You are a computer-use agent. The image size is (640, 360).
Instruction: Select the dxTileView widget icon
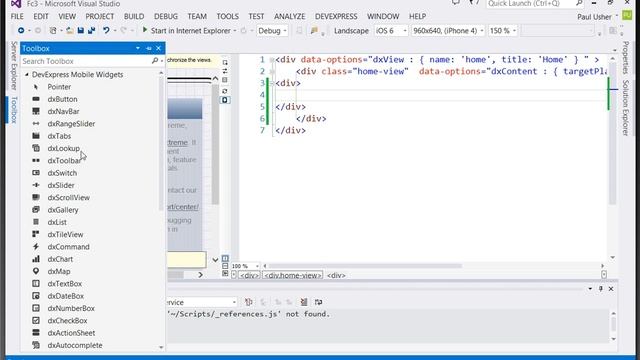coord(36,234)
